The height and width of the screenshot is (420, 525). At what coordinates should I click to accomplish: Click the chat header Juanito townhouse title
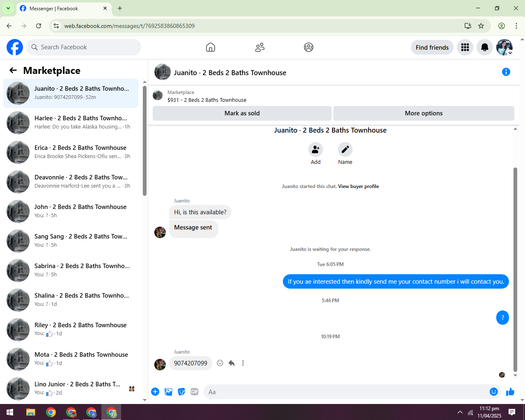click(x=230, y=73)
